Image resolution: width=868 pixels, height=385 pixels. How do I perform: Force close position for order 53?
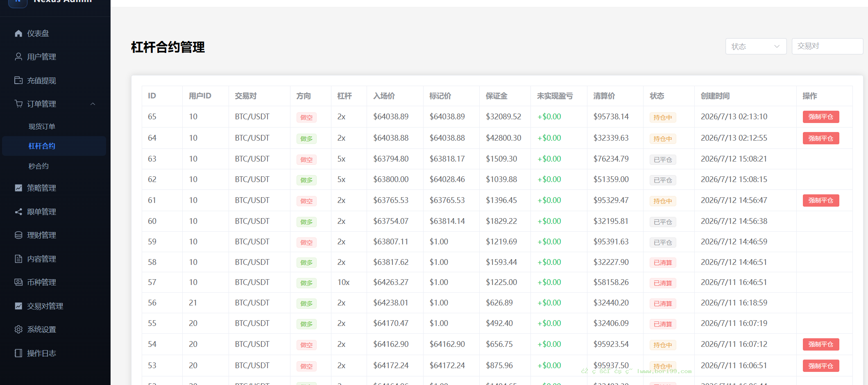(821, 366)
